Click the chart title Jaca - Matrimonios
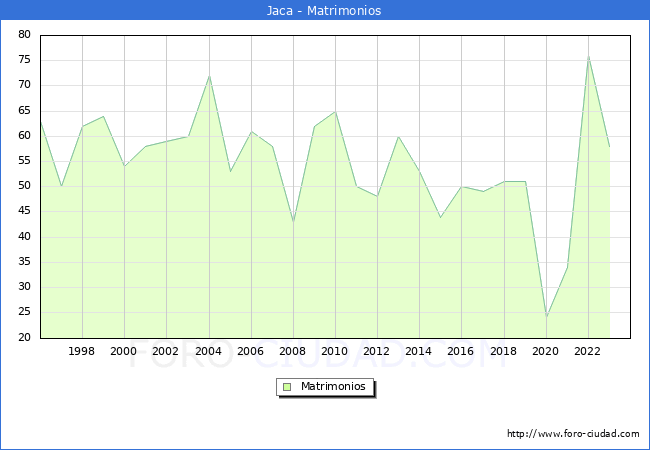Image resolution: width=650 pixels, height=450 pixels. (x=324, y=10)
